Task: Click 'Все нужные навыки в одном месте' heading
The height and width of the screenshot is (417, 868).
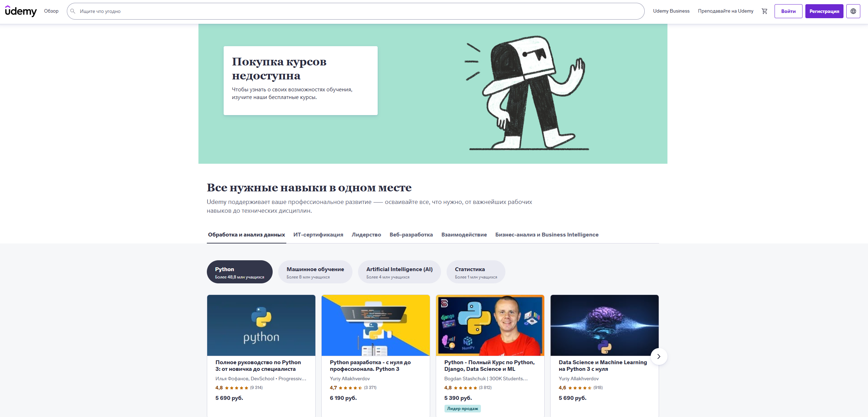Action: [309, 188]
